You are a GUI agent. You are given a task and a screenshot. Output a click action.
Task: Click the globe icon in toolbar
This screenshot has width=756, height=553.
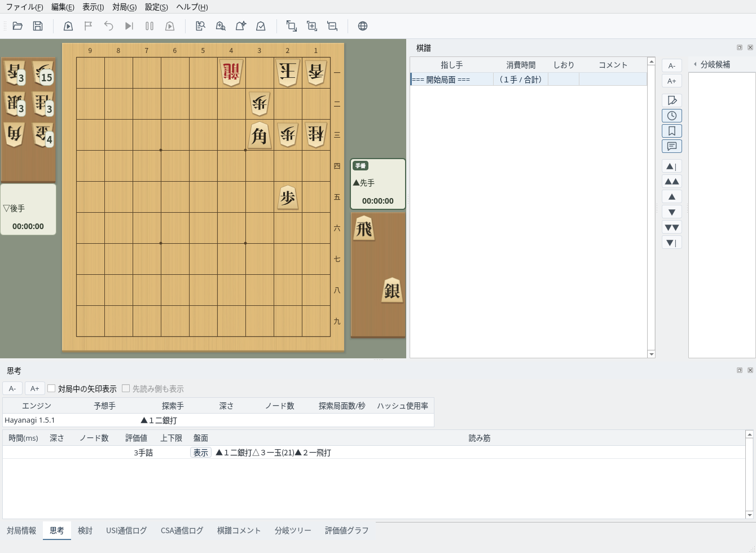(363, 26)
